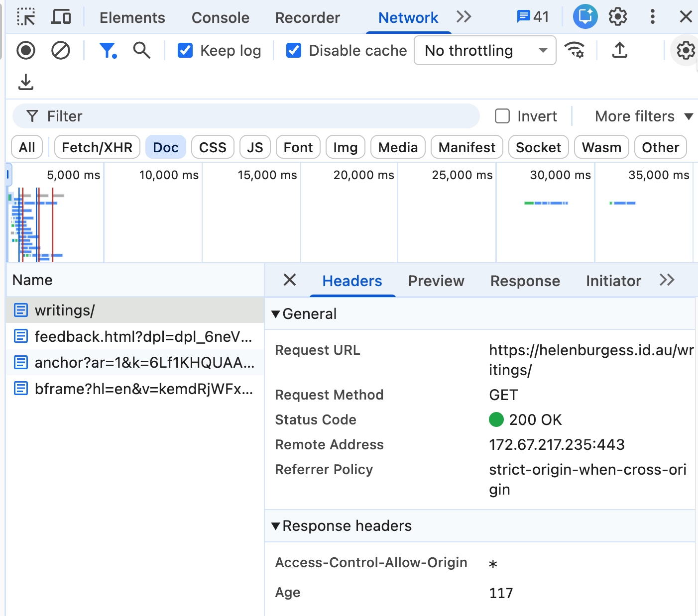Click the Filter text input field
The height and width of the screenshot is (616, 698).
point(246,116)
